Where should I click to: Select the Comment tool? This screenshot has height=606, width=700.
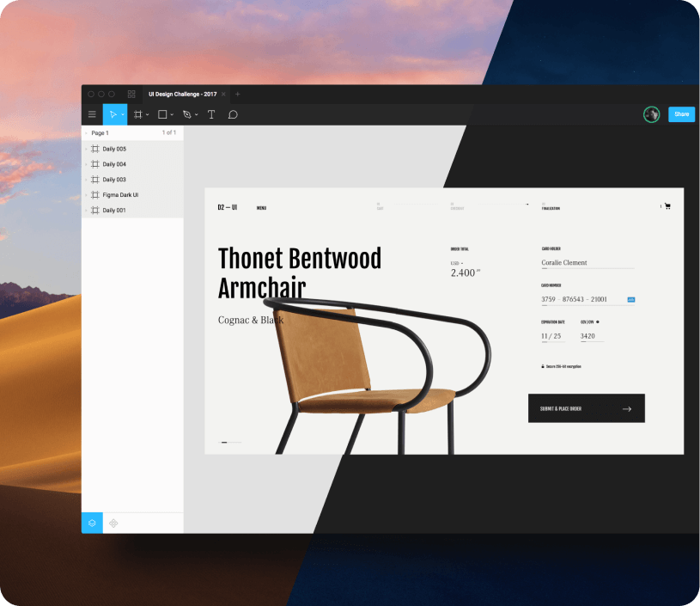(233, 114)
